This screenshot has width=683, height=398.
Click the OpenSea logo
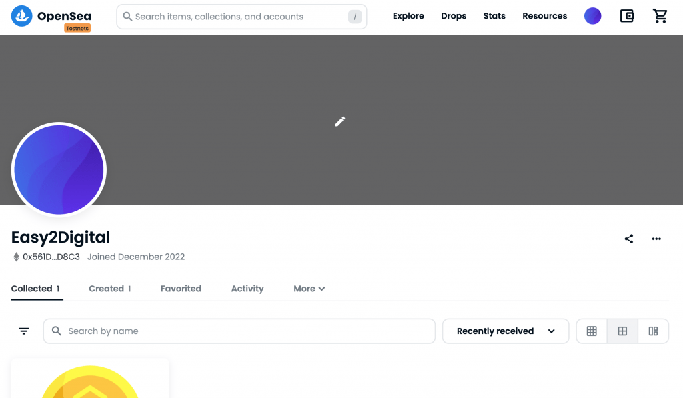tap(51, 16)
